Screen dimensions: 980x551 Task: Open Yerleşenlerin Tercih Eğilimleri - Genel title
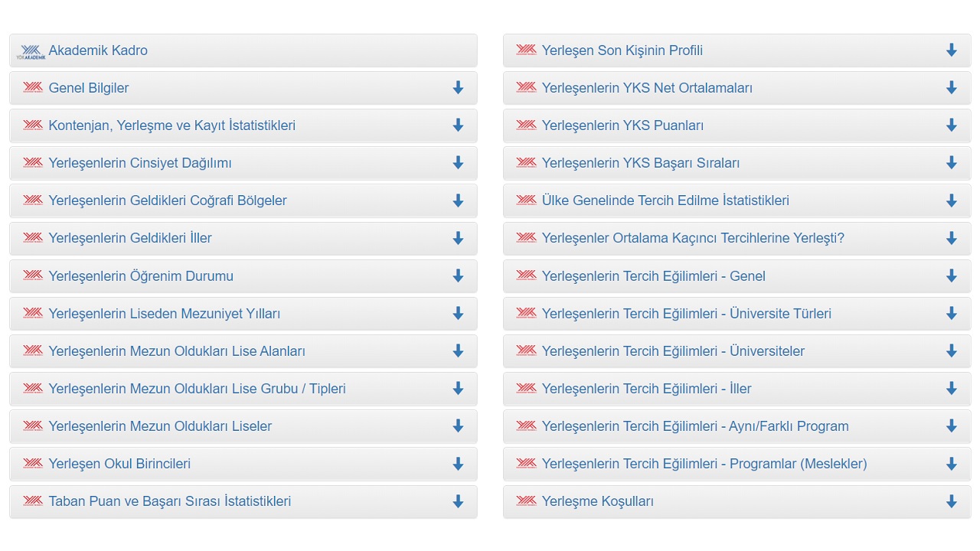653,276
